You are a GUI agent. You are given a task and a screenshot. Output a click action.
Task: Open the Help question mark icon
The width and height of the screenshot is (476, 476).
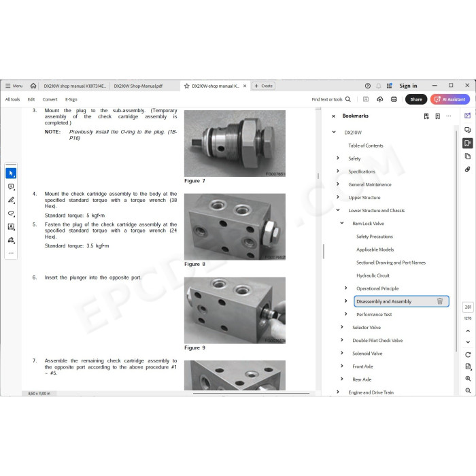tap(368, 86)
